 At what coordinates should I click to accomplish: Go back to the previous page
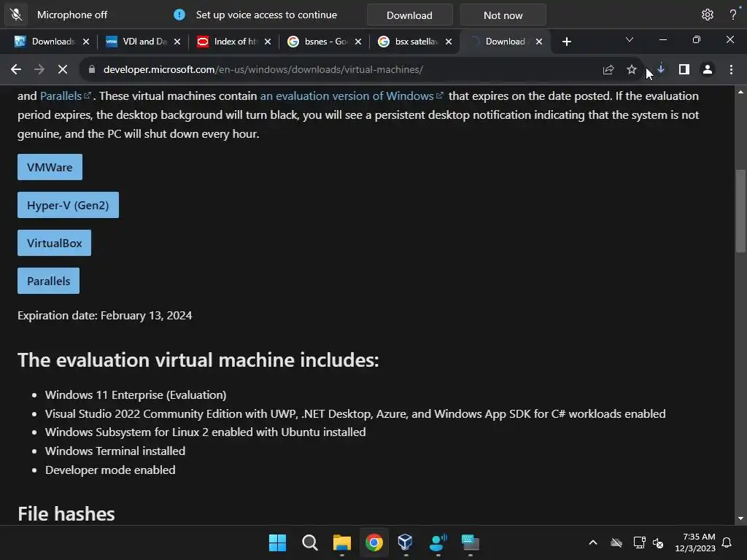pos(16,69)
